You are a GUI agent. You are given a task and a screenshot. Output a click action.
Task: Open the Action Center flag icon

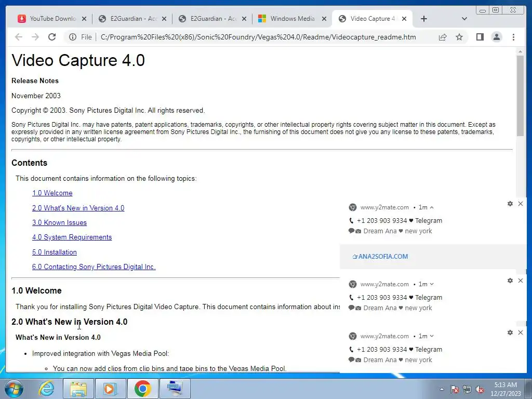click(454, 389)
